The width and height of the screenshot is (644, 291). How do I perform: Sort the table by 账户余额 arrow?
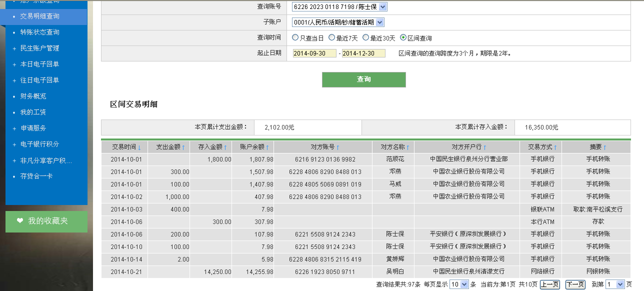267,147
